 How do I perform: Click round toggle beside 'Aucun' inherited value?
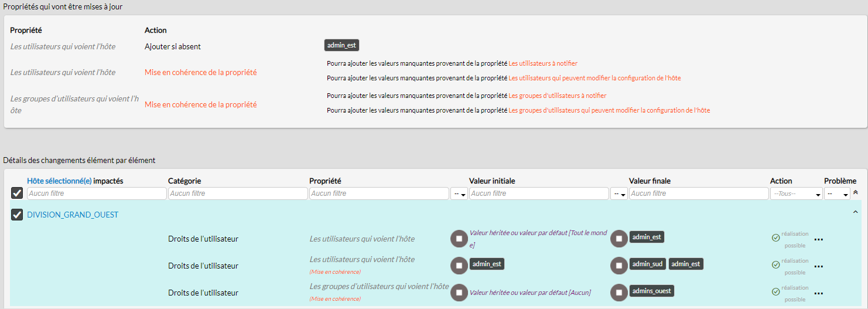(459, 292)
